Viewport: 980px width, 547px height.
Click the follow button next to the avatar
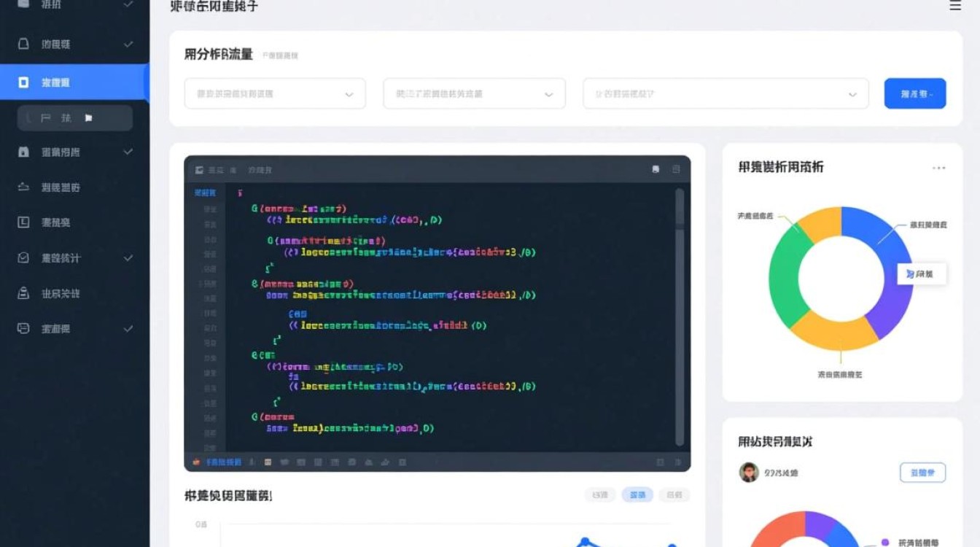click(x=922, y=473)
